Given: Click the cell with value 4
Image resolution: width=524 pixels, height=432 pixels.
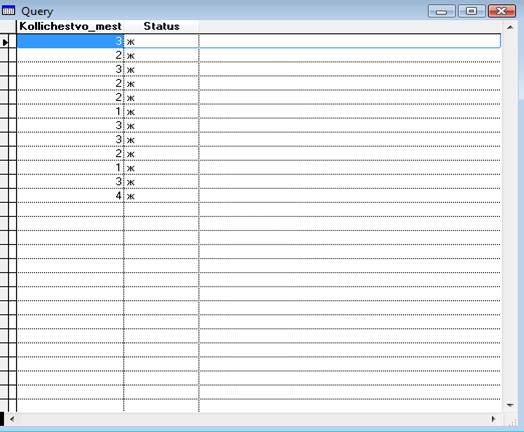Looking at the screenshot, I should coord(70,195).
